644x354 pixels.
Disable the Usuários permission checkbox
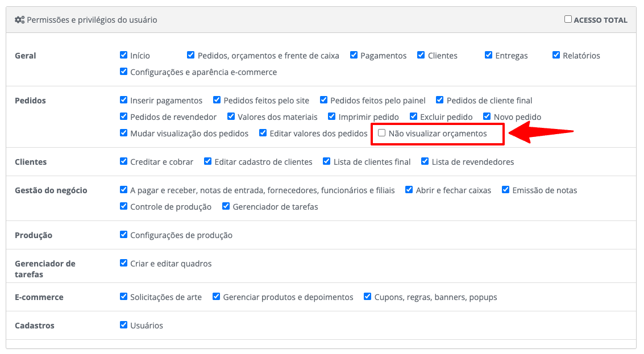123,325
